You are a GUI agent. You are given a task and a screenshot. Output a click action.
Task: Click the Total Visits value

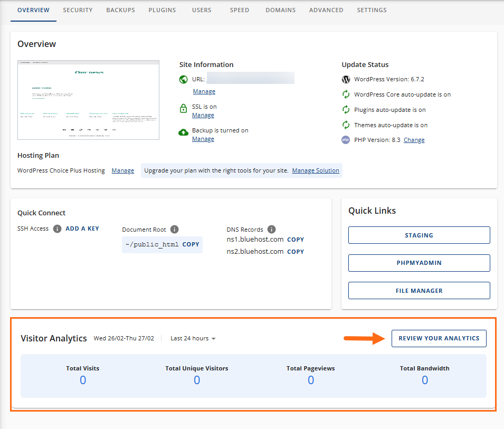[83, 380]
